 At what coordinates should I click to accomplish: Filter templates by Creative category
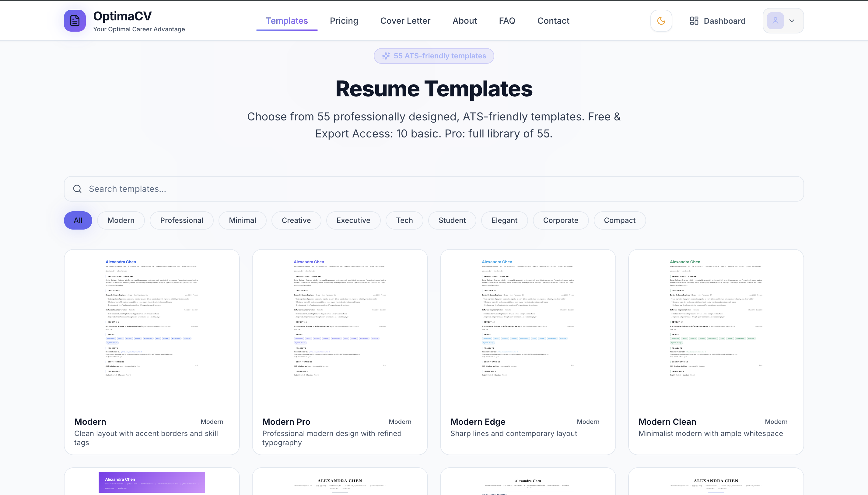click(x=296, y=220)
